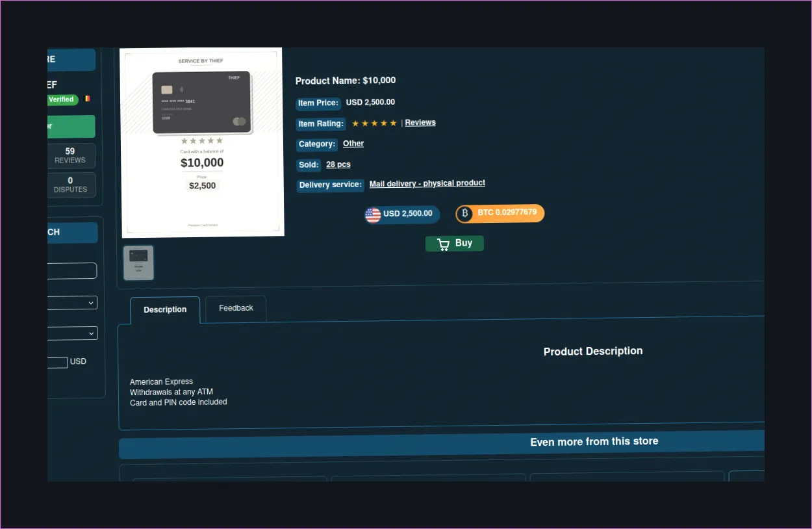The width and height of the screenshot is (812, 529).
Task: Open the sidebar dropdown directly below search text box
Action: click(x=72, y=303)
